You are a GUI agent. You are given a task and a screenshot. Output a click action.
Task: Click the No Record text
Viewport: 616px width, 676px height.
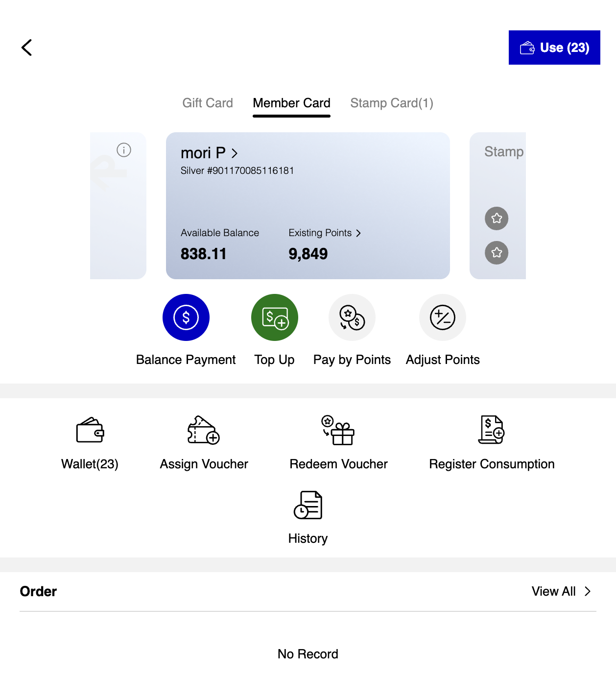(308, 654)
